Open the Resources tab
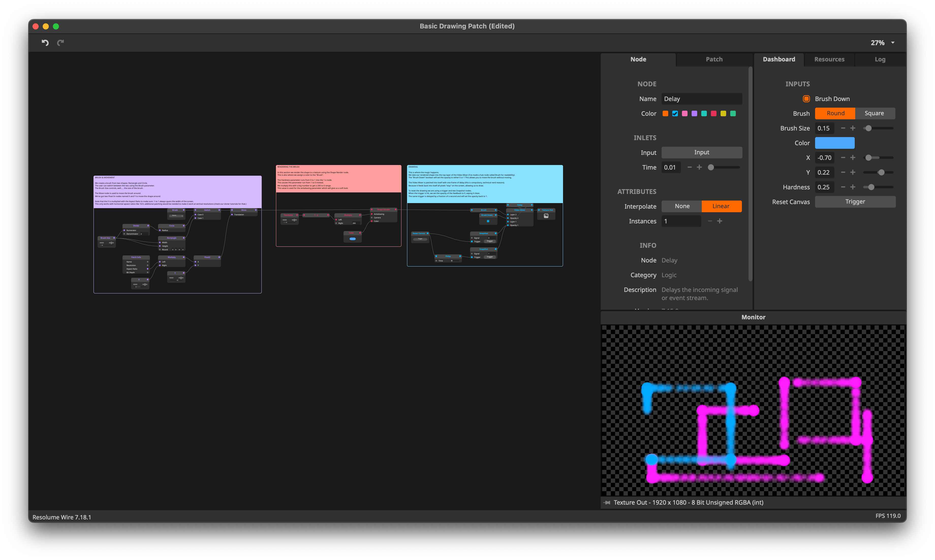The height and width of the screenshot is (560, 935). coord(829,59)
